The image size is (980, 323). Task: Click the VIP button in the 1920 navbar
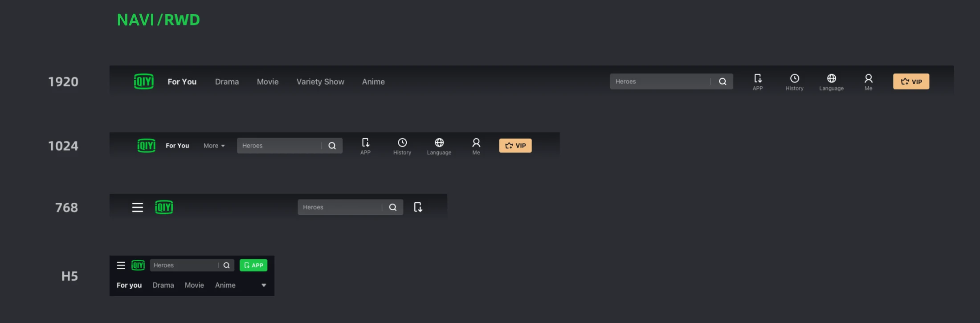(911, 82)
